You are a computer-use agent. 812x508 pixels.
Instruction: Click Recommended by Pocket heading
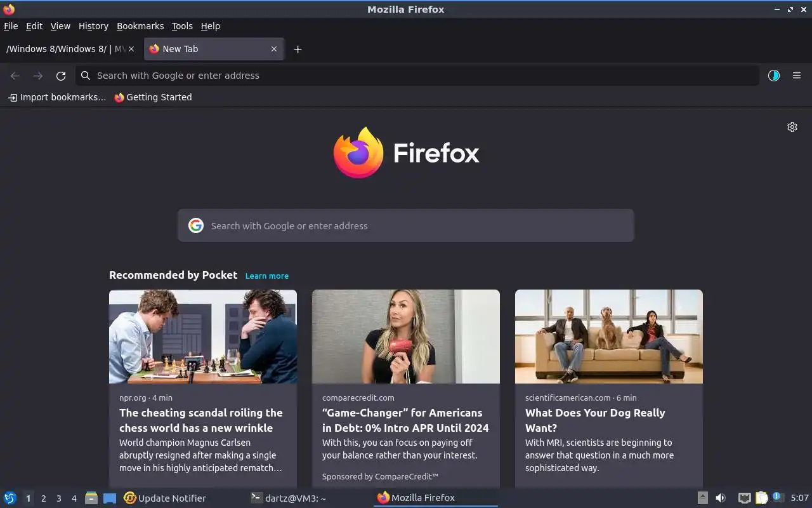click(173, 275)
